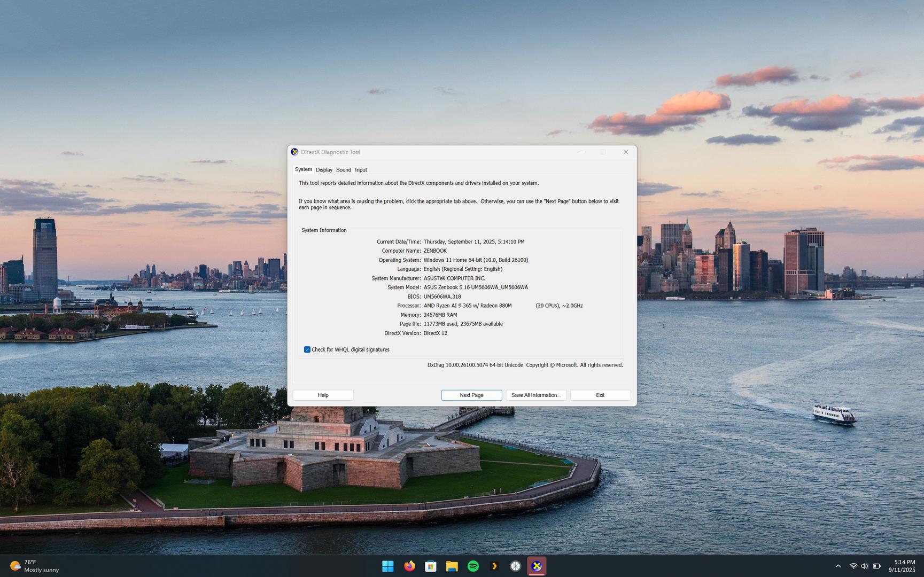The height and width of the screenshot is (577, 924).
Task: Go to the Next Page
Action: click(x=471, y=395)
